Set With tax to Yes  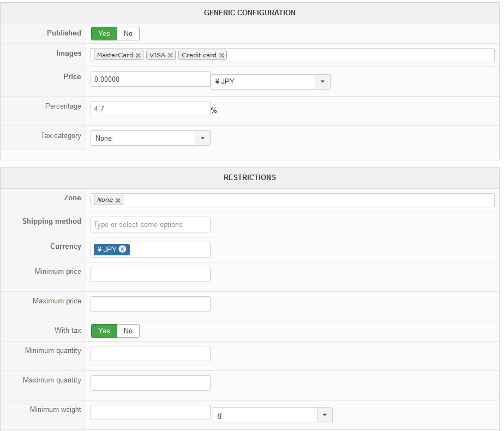pyautogui.click(x=104, y=331)
